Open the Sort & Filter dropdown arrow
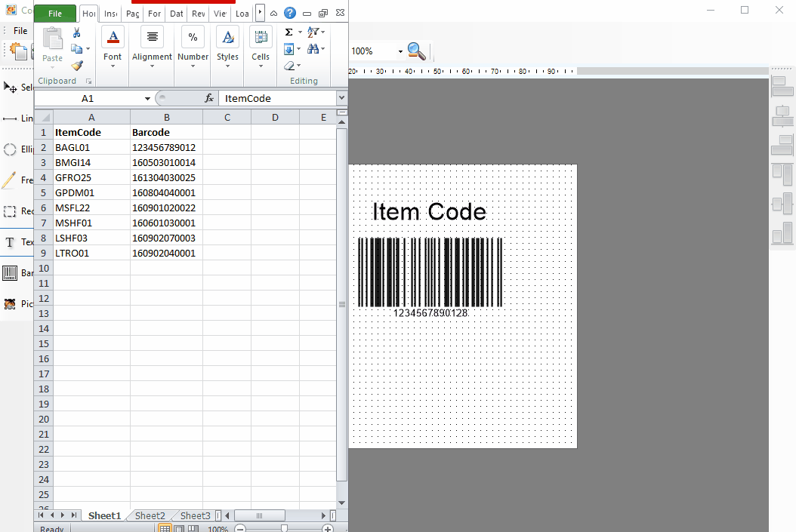This screenshot has height=532, width=796. [323, 32]
